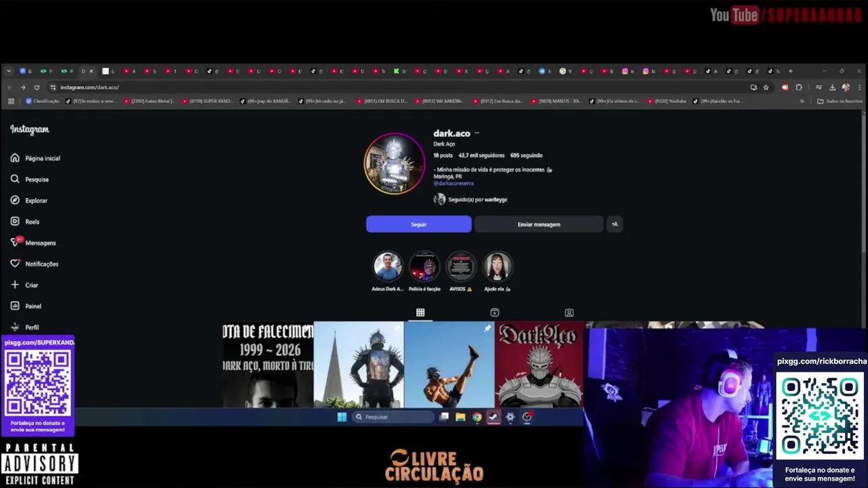Click the Enviar mensagem button
This screenshot has height=488, width=868.
538,224
